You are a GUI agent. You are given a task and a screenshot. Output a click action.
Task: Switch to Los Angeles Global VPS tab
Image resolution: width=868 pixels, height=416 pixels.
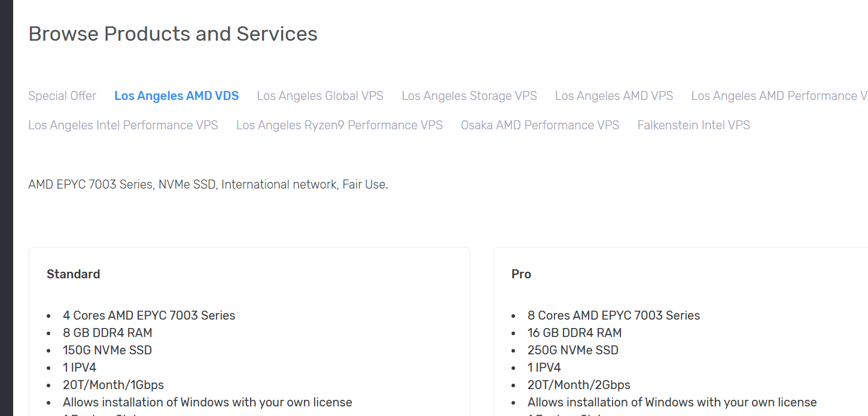(x=320, y=96)
